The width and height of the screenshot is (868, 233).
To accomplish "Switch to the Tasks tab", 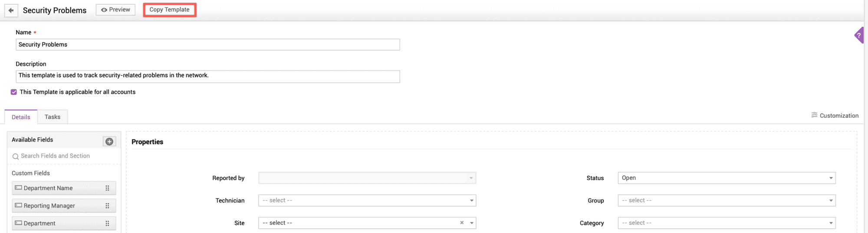I will pos(53,117).
